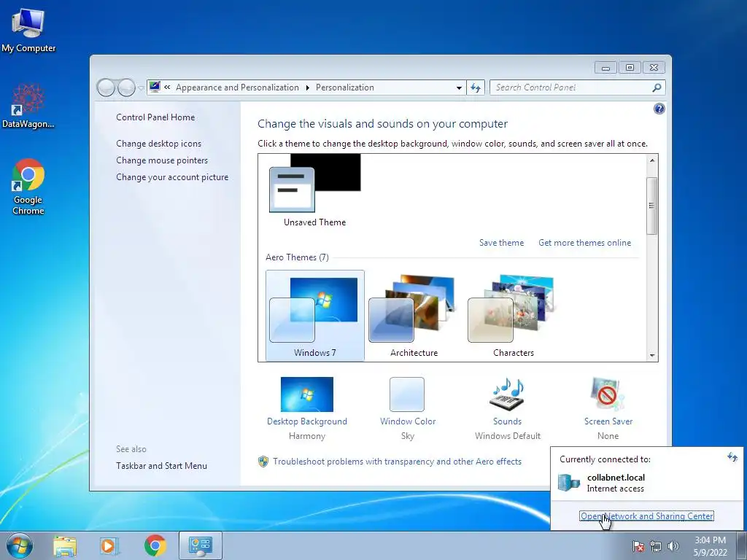Open Change desktop icons link
This screenshot has width=747, height=560.
tap(158, 144)
